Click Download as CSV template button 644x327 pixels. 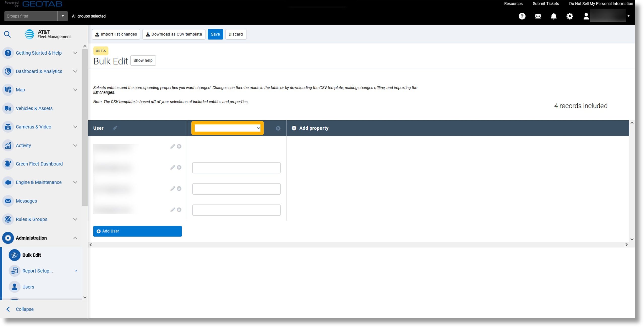(x=174, y=34)
